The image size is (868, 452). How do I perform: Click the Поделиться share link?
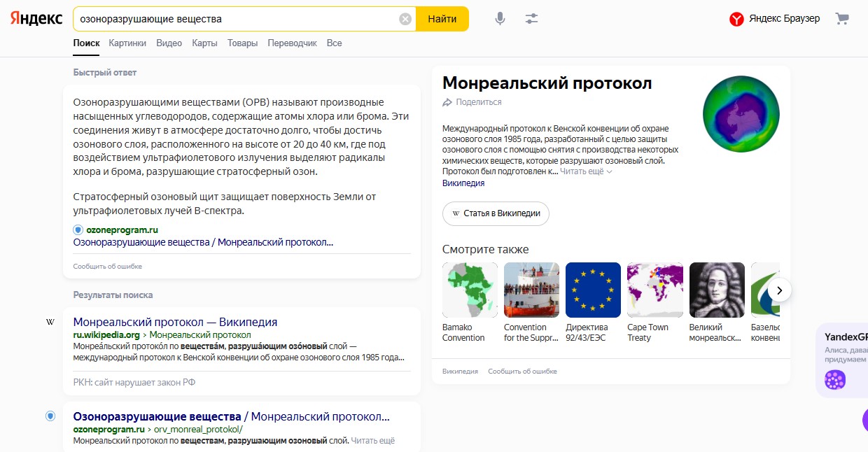tap(479, 102)
